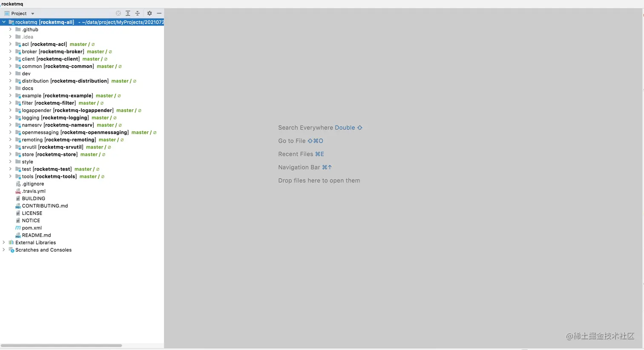Expand the docs folder arrow
The height and width of the screenshot is (350, 644).
(10, 88)
